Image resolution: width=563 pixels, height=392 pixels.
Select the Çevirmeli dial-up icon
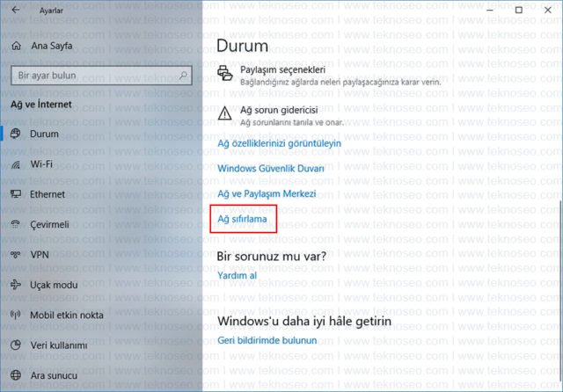click(16, 224)
